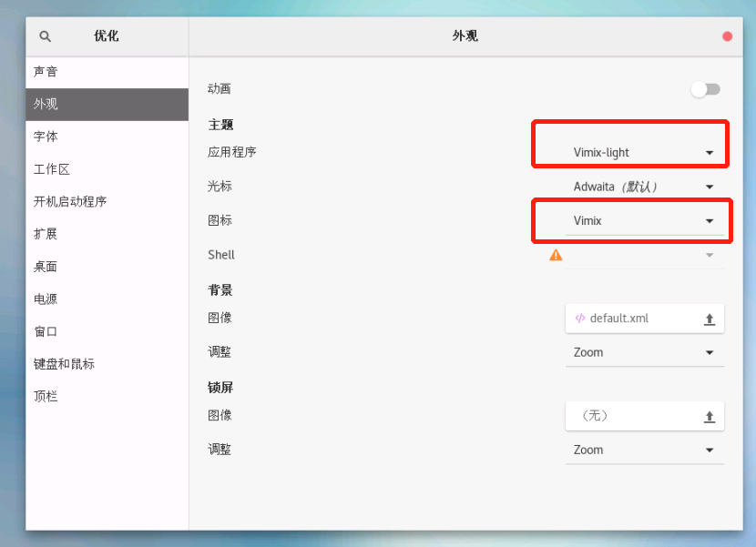Click the search magnifier icon
The image size is (756, 547).
(45, 36)
